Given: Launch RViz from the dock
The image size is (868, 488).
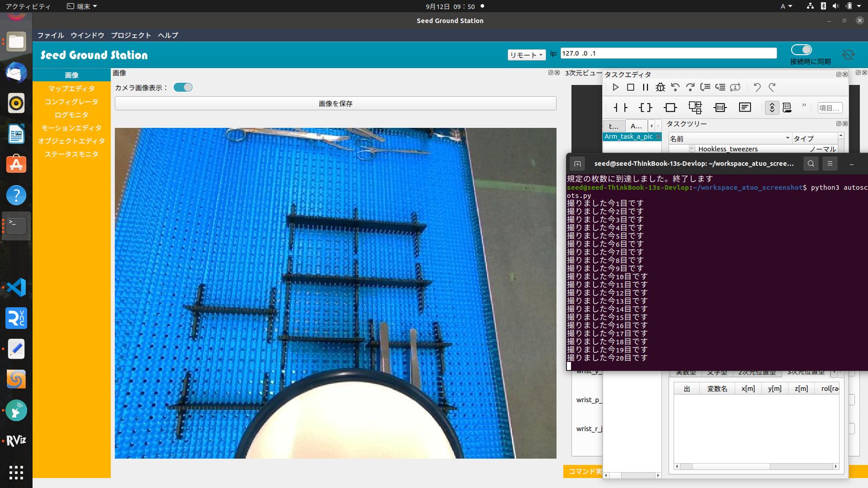Looking at the screenshot, I should (16, 441).
